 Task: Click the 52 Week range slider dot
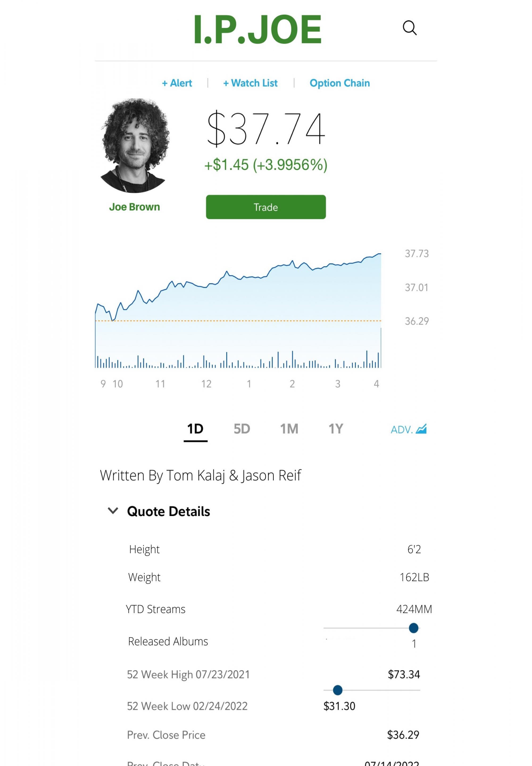pyautogui.click(x=337, y=690)
